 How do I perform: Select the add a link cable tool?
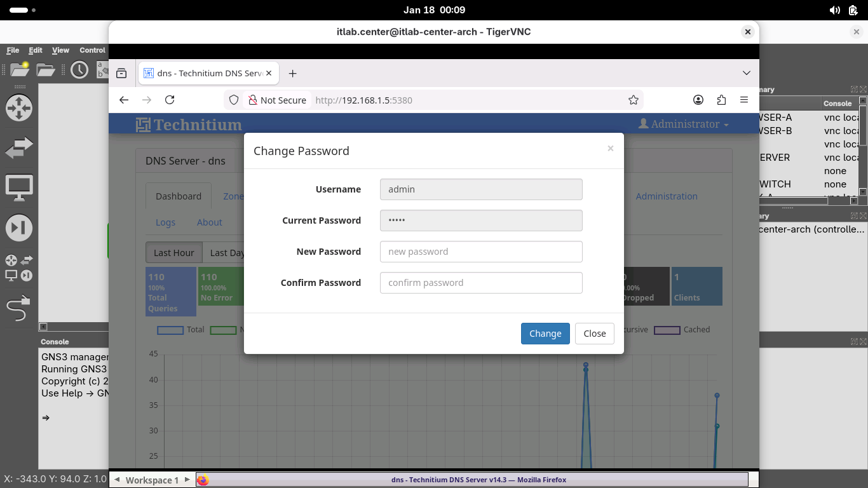pyautogui.click(x=18, y=309)
